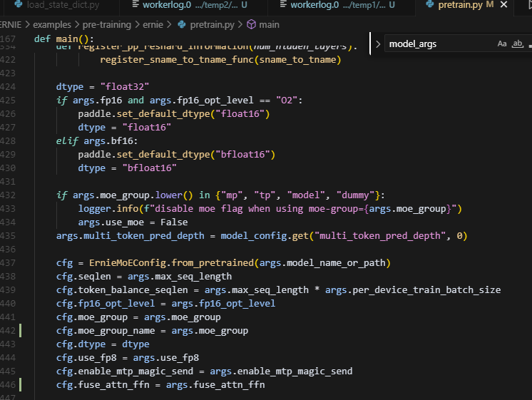This screenshot has height=400, width=532.
Task: Toggle Match Case in the find widget
Action: (501, 44)
